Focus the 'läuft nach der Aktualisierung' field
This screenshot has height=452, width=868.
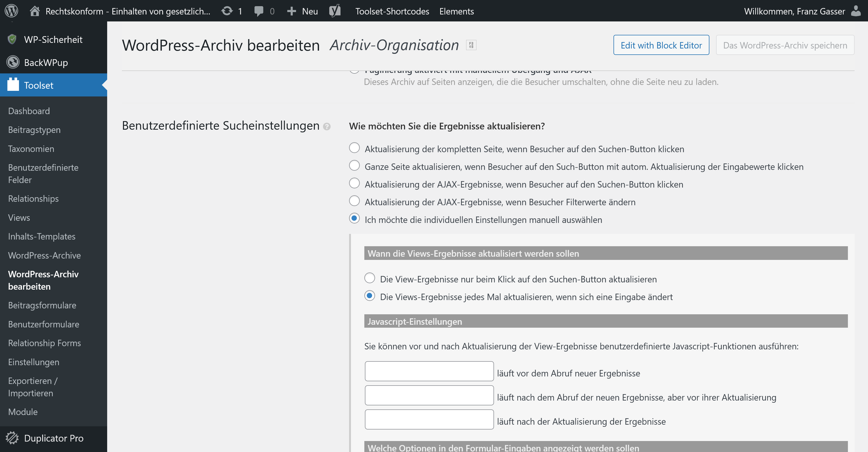[429, 419]
